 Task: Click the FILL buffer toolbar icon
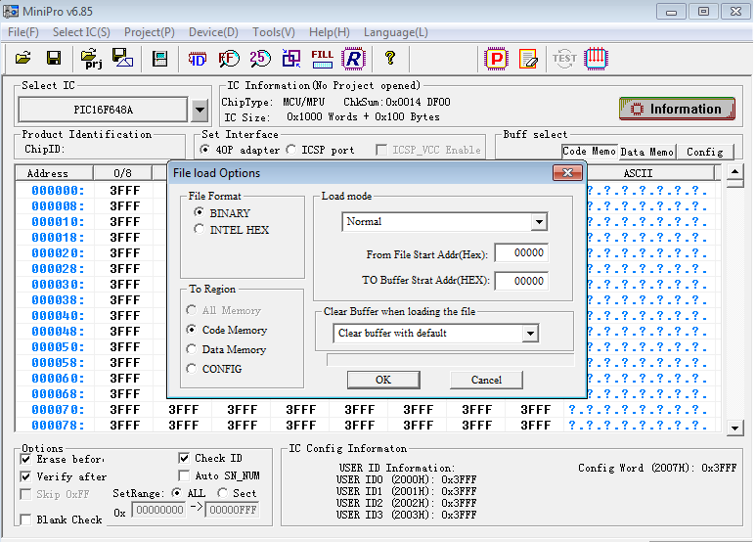click(322, 59)
